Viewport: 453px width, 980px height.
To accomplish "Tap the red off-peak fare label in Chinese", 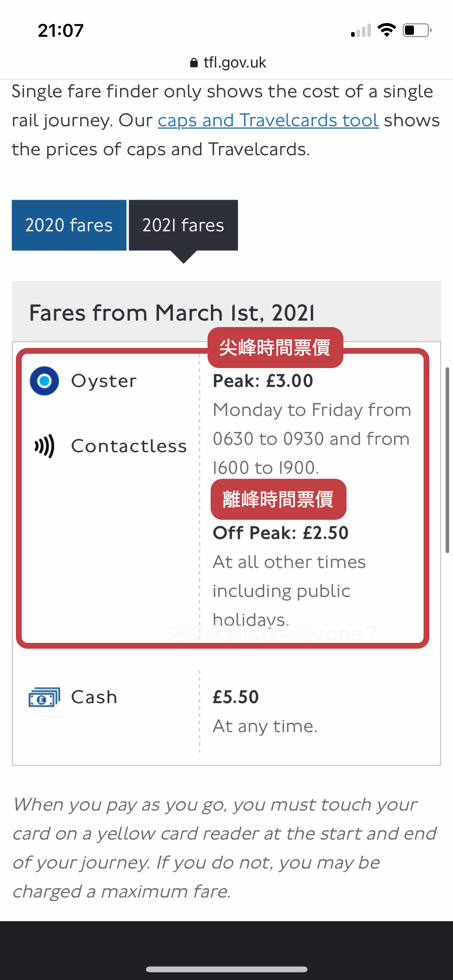I will [278, 499].
